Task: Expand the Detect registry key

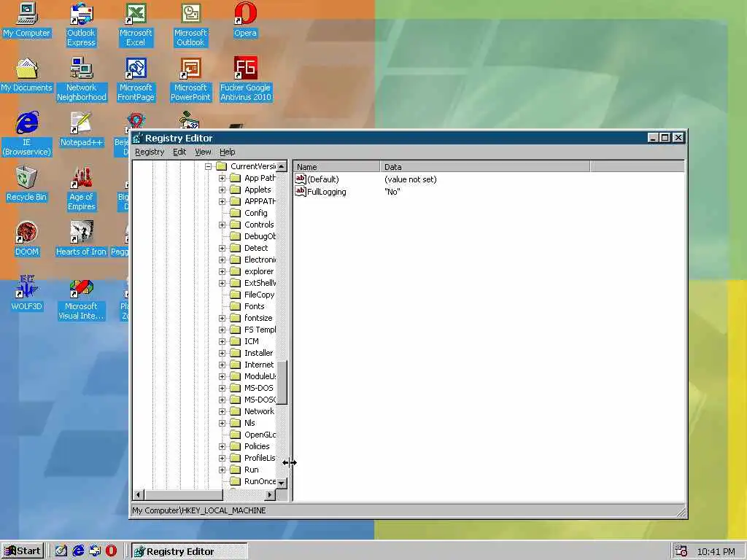Action: [x=222, y=248]
